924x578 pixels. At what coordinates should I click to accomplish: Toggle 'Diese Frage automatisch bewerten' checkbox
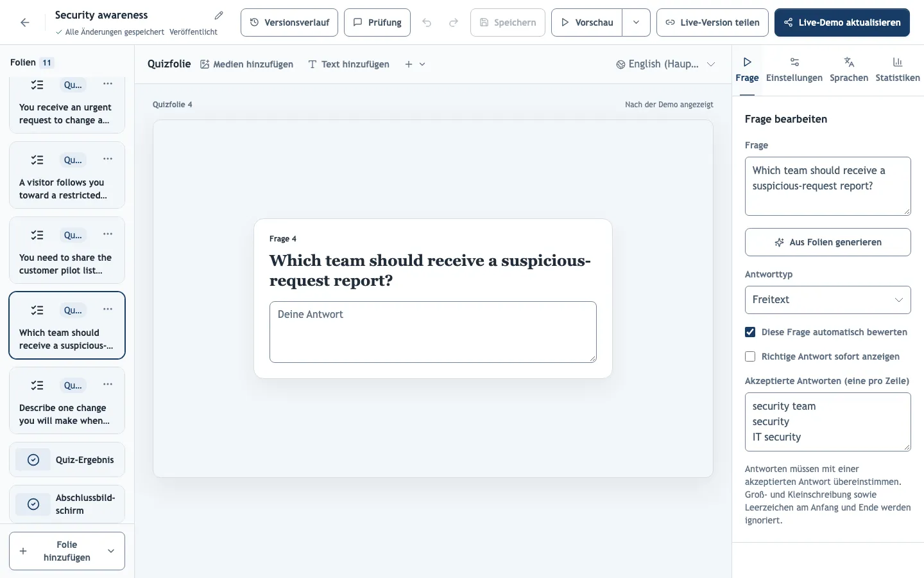click(750, 332)
